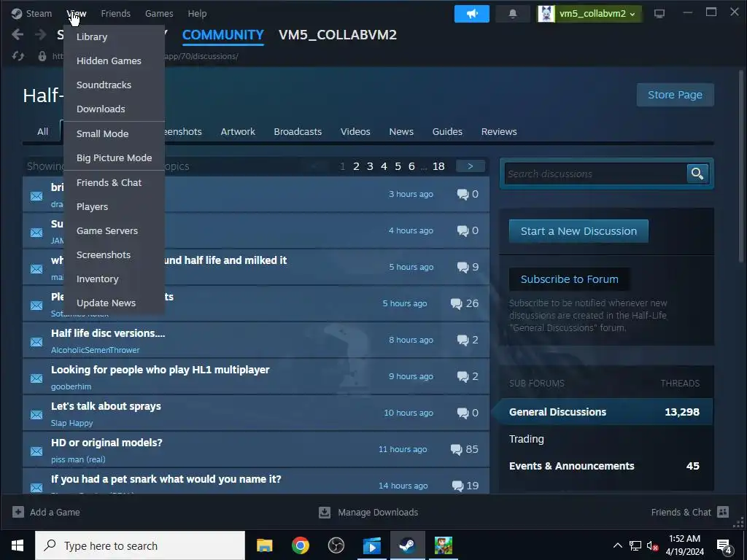
Task: Click envelope icon of Half life disc versions
Action: click(x=36, y=342)
